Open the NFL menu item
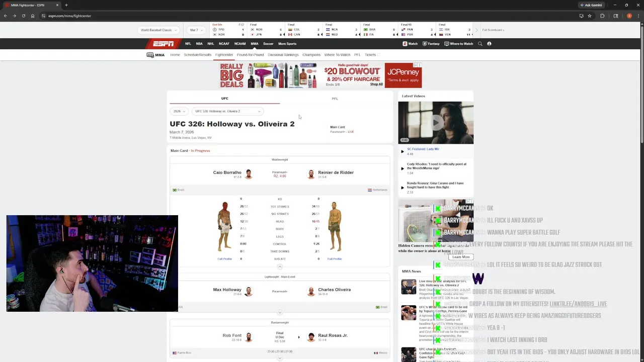The image size is (644, 362). tap(188, 44)
